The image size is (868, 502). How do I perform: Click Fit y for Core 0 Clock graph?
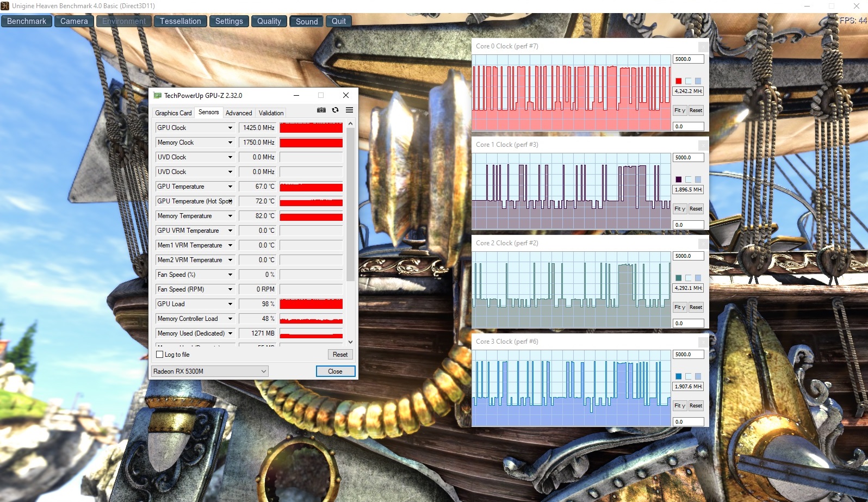point(680,110)
